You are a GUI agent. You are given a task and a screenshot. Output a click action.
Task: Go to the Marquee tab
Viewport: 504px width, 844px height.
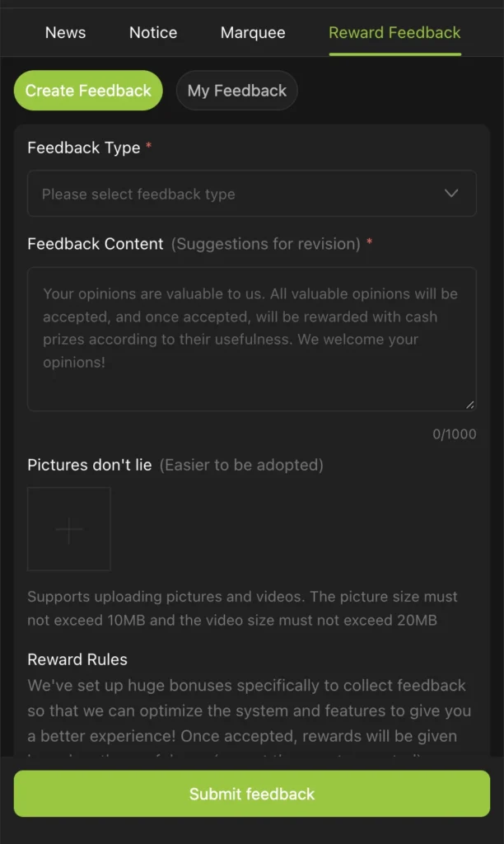tap(253, 33)
